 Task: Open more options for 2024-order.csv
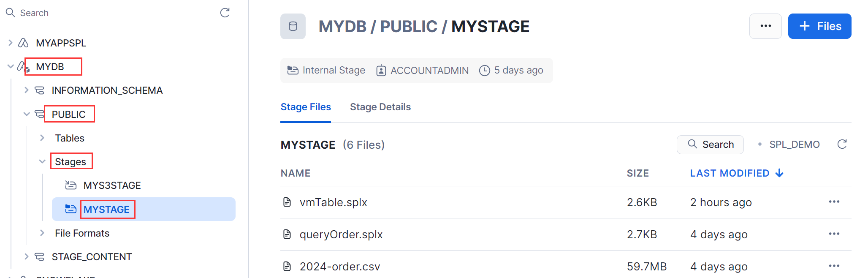[834, 266]
